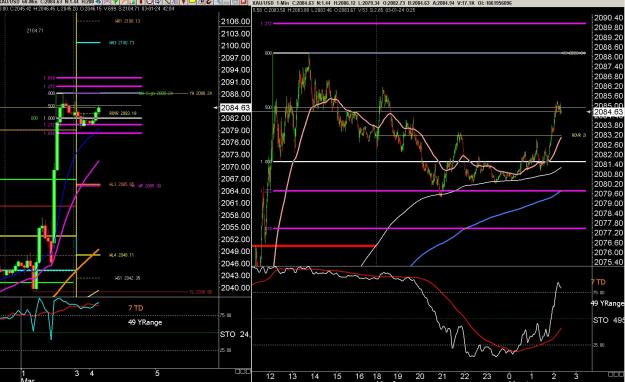625x382 pixels.
Task: Click 2086.20 on the right price axis
Action: click(x=609, y=86)
